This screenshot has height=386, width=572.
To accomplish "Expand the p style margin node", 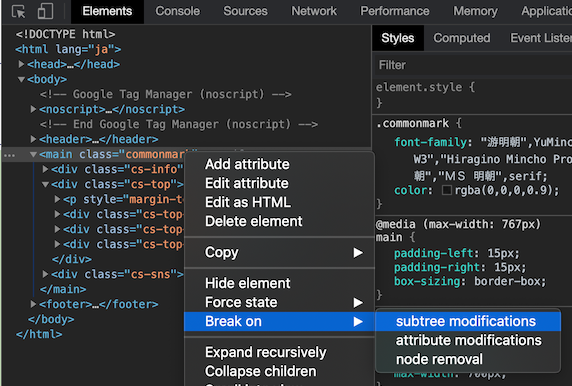I will [x=57, y=199].
